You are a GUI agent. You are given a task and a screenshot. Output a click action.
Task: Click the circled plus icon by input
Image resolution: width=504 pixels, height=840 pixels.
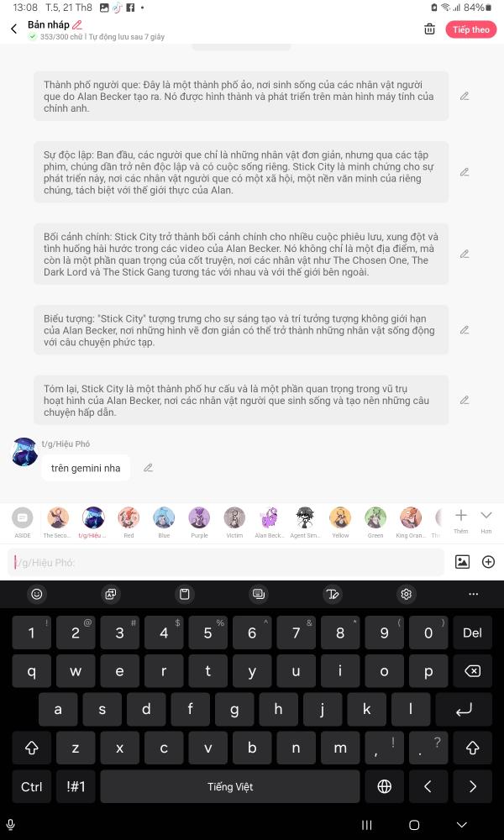[x=489, y=561]
